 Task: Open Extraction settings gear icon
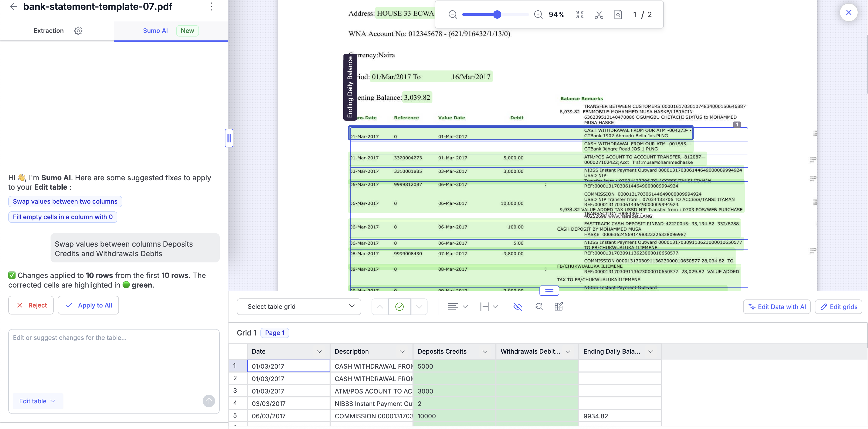[78, 31]
